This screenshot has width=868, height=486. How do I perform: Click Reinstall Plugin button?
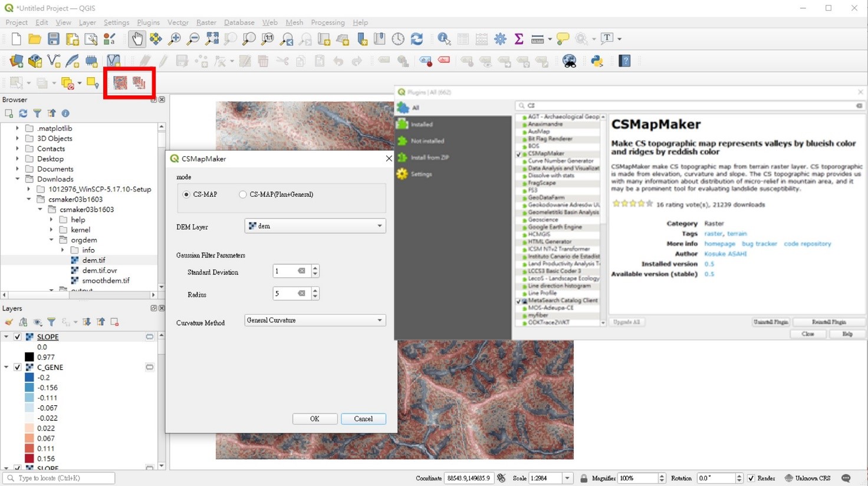tap(828, 322)
